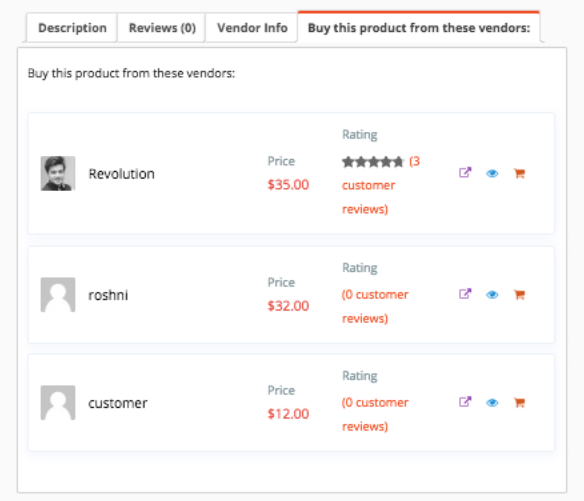Open customer vendor's 0 customer reviews link
Viewport: 584px width, 501px height.
pos(375,414)
